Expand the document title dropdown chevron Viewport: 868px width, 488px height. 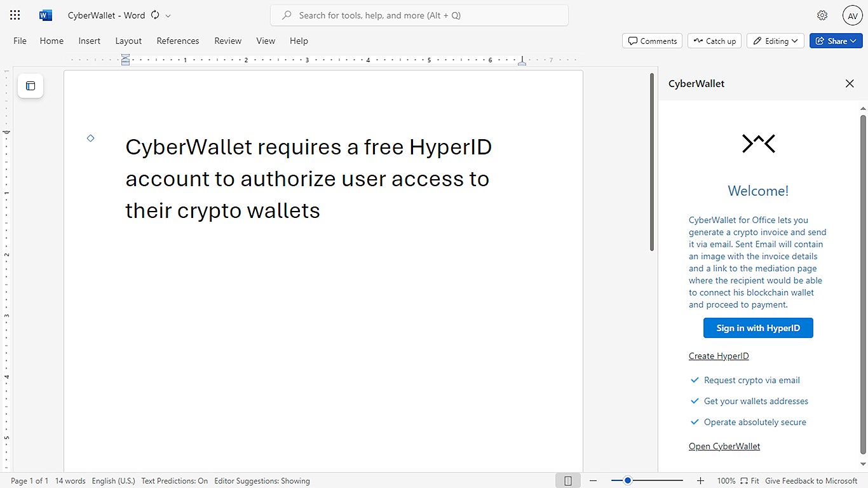coord(168,15)
